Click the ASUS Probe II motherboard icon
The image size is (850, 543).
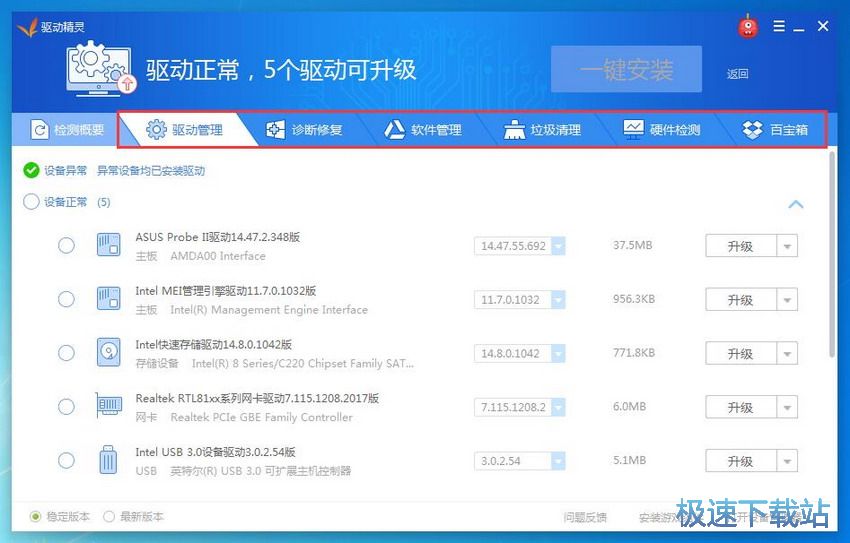click(x=108, y=245)
